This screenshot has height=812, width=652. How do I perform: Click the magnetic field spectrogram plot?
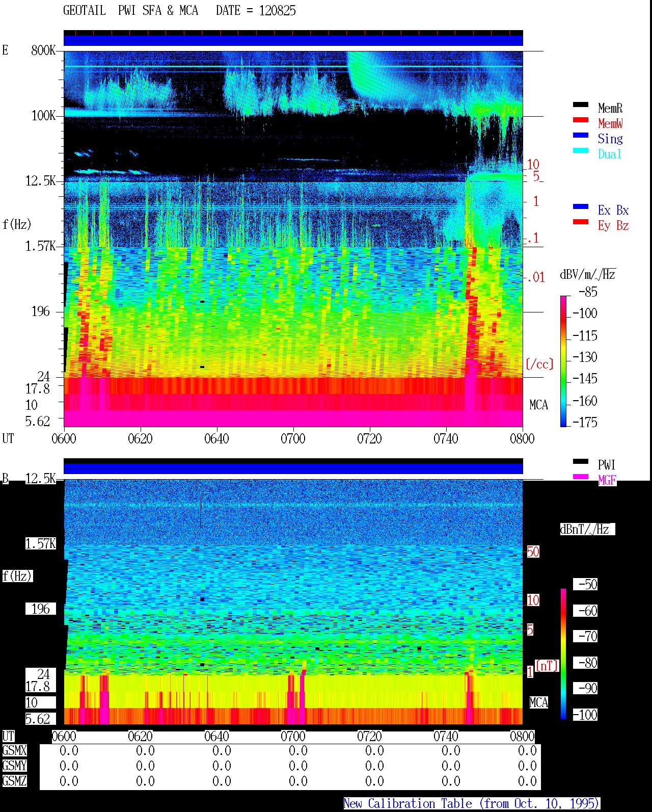[293, 601]
